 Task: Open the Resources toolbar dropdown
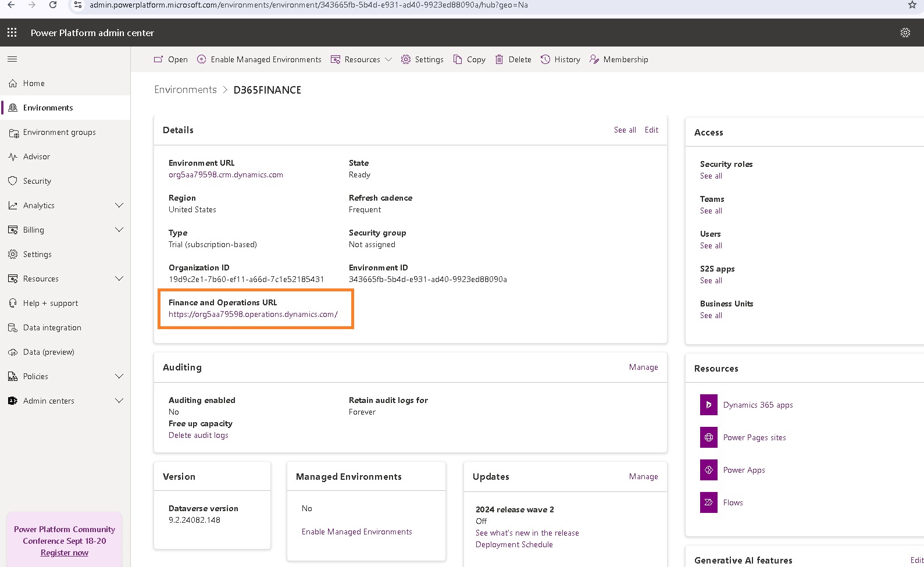tap(361, 59)
